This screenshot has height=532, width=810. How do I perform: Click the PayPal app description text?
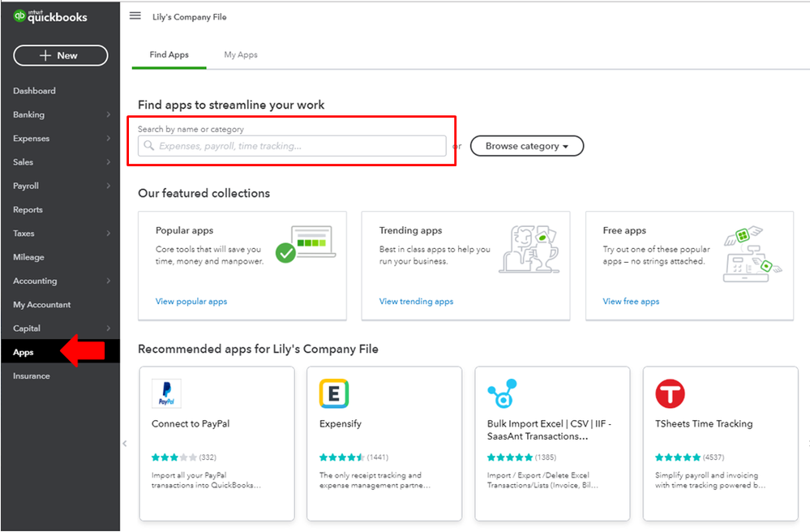[206, 480]
